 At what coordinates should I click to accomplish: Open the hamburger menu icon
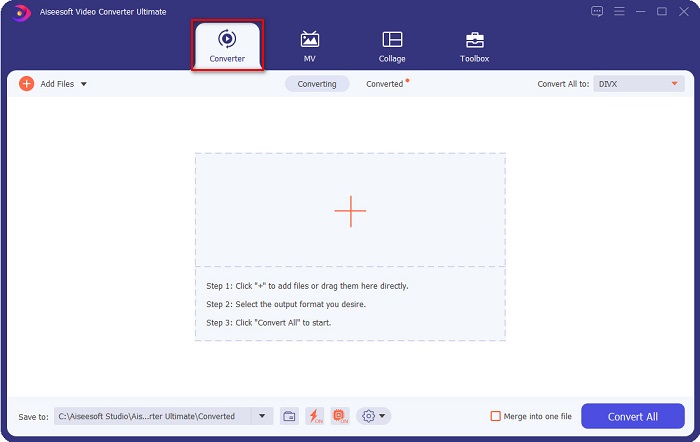[619, 11]
